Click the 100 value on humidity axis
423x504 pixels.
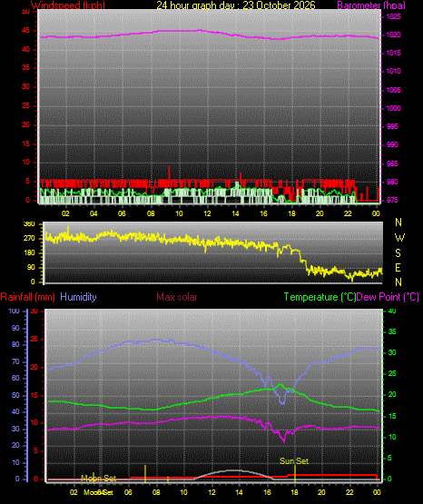[x=15, y=311]
